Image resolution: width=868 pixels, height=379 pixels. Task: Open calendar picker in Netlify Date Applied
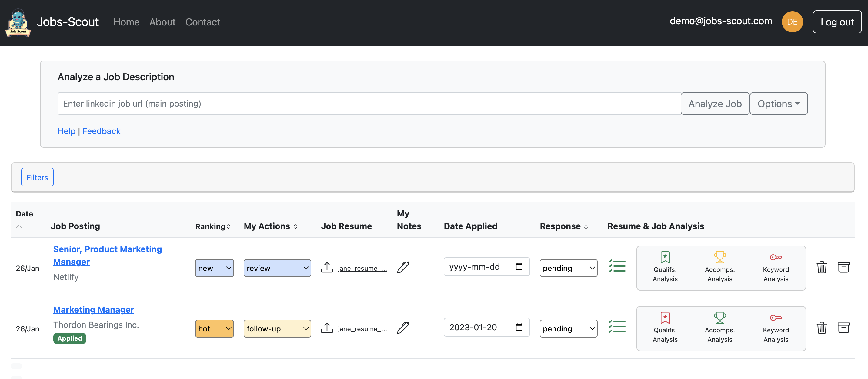[519, 267]
